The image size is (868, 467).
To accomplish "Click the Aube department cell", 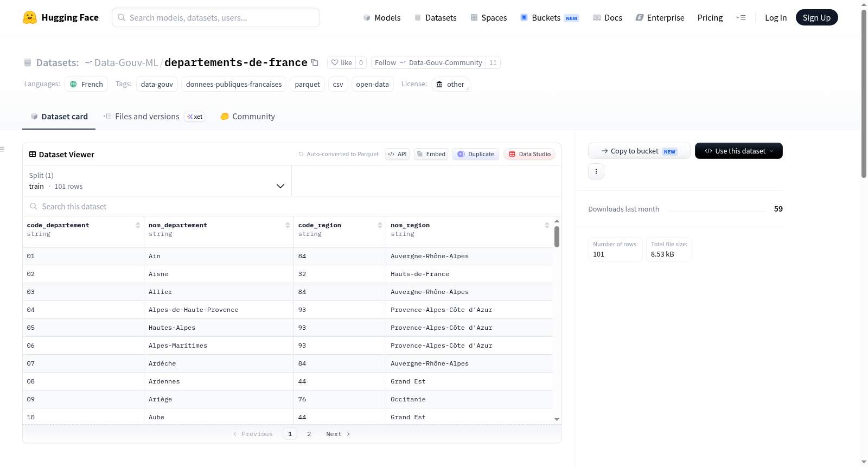I will tap(219, 417).
